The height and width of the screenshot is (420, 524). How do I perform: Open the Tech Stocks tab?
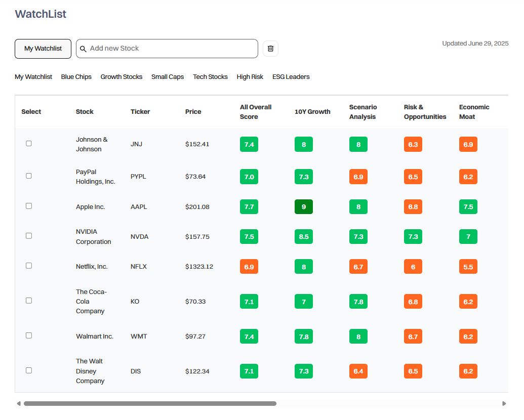pos(210,77)
